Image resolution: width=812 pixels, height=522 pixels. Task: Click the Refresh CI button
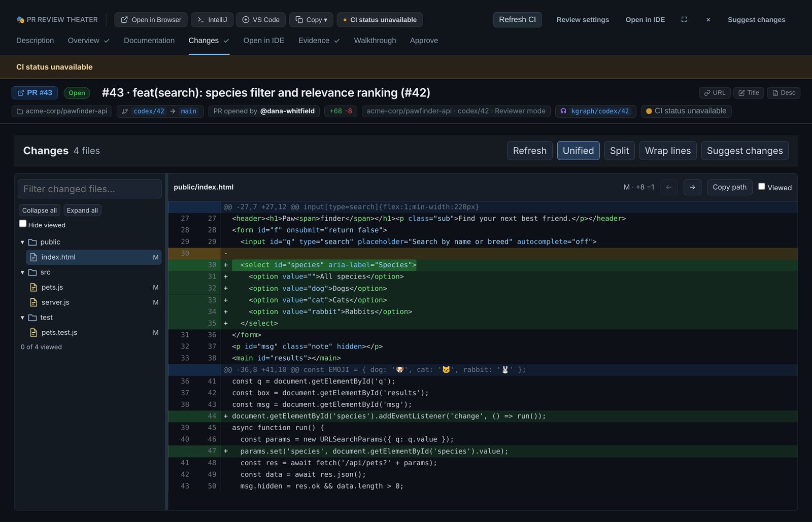click(517, 20)
